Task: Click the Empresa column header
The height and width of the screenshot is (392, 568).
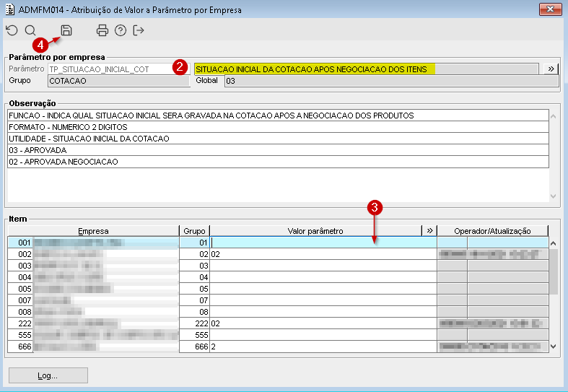Action: (93, 231)
